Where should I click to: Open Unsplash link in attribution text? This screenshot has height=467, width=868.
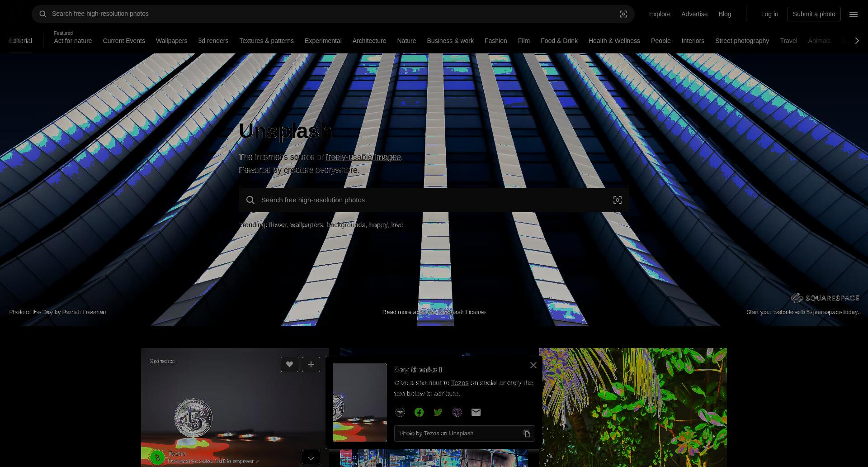(461, 434)
